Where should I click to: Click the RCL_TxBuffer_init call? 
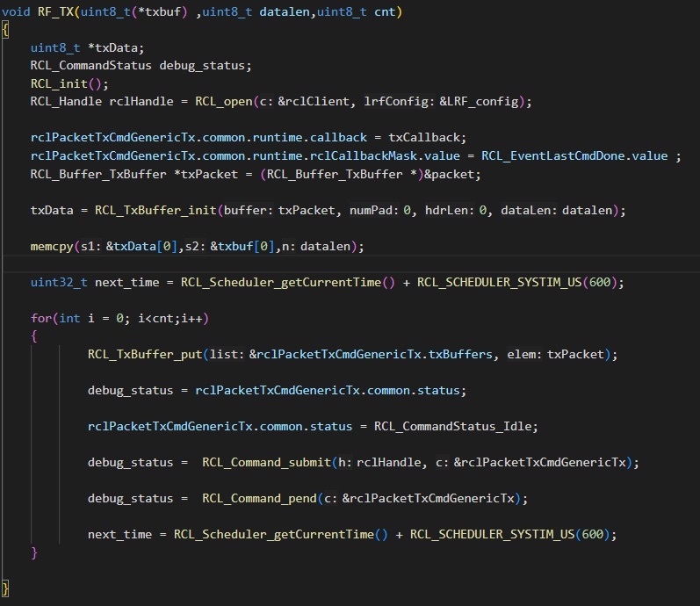tap(155, 210)
